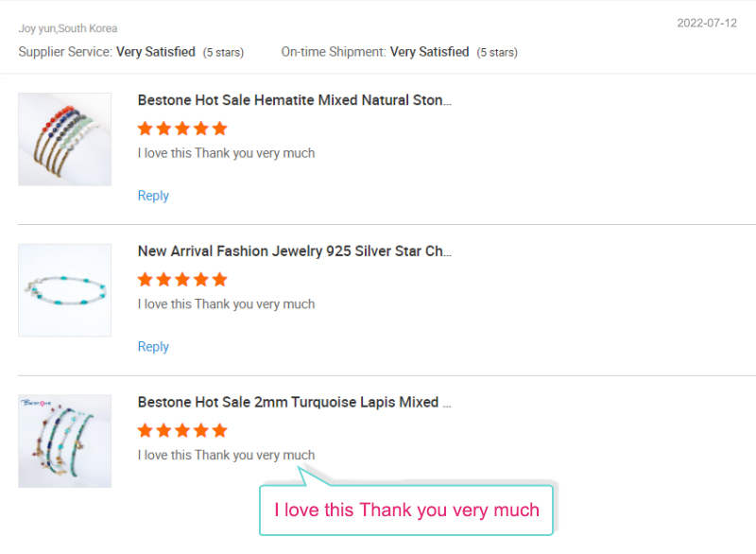Open the New Arrival Fashion Jewelry product title
Screen dimensions: 756x554
(x=295, y=251)
